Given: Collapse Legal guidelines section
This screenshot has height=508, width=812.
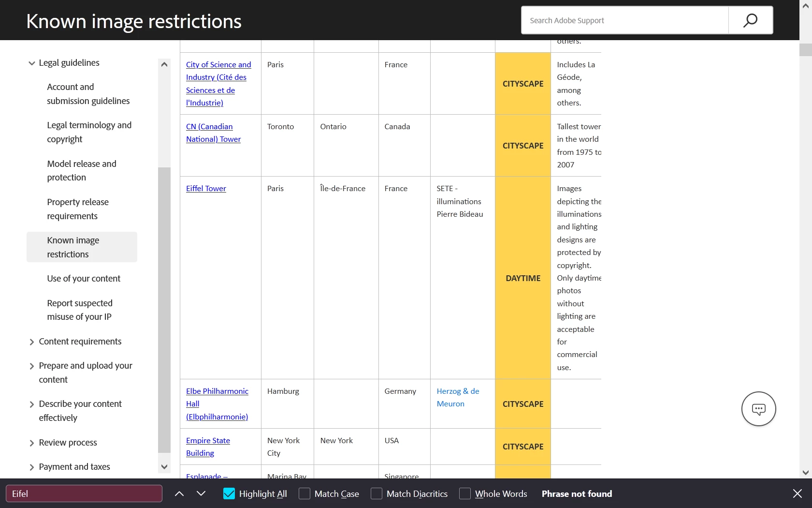Looking at the screenshot, I should [32, 63].
